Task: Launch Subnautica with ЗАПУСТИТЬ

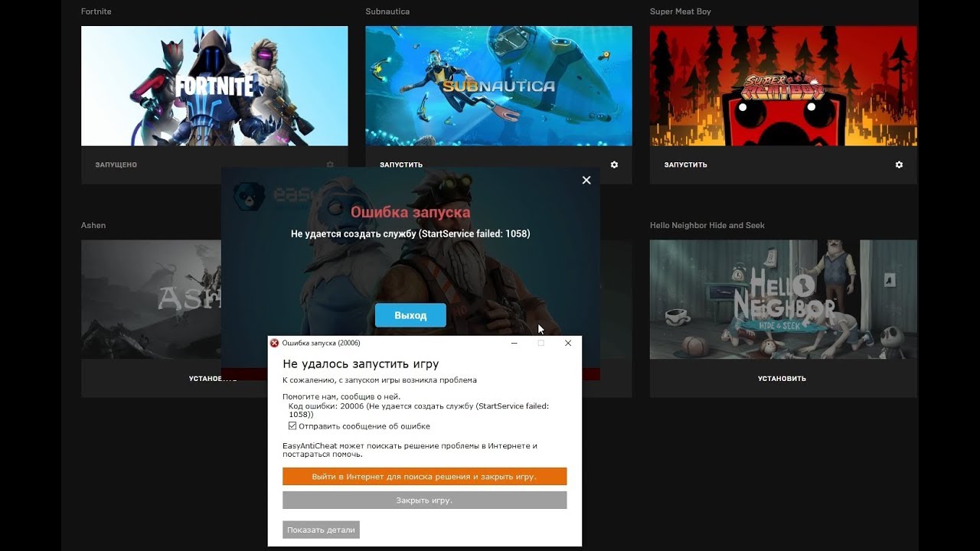Action: click(401, 165)
